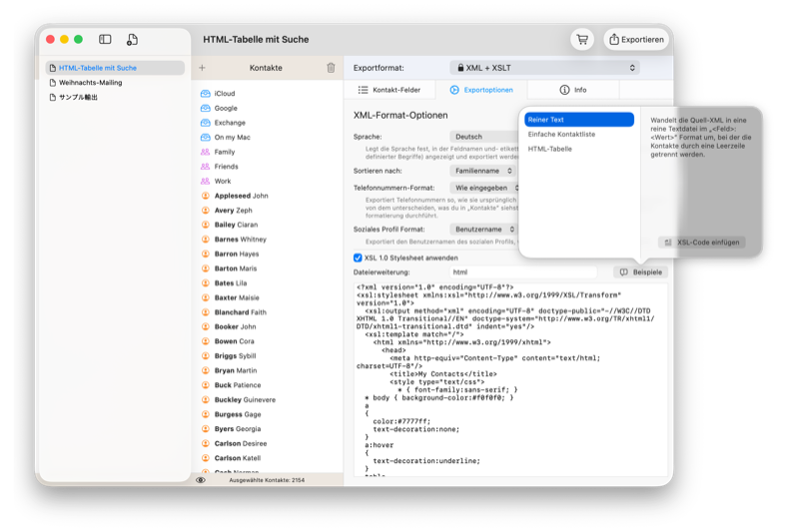The image size is (785, 532).
Task: Open the Sprache Deutsch dropdown
Action: [x=483, y=137]
